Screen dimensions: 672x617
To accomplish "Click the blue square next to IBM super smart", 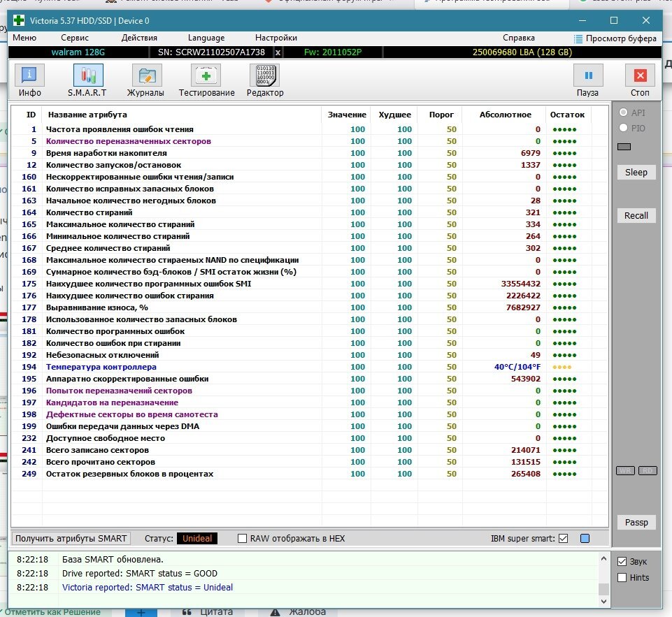I will 585,539.
